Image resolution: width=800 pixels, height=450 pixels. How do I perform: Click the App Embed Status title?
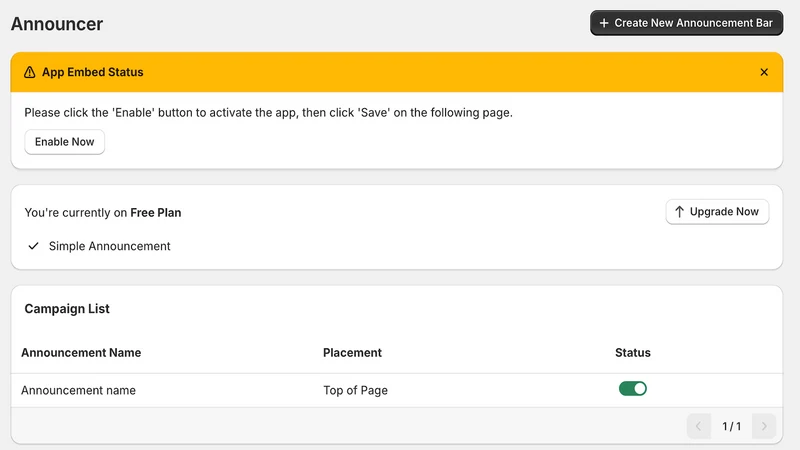pyautogui.click(x=92, y=72)
